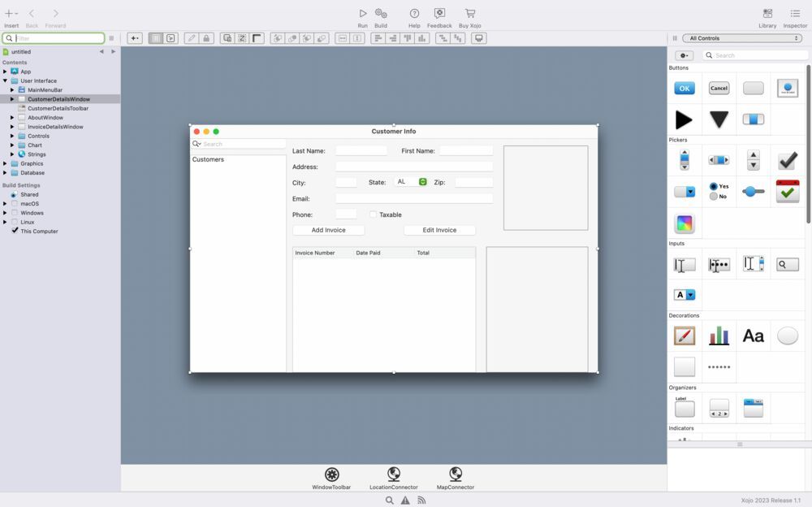Click the Library Search field
812x507 pixels.
click(x=755, y=55)
